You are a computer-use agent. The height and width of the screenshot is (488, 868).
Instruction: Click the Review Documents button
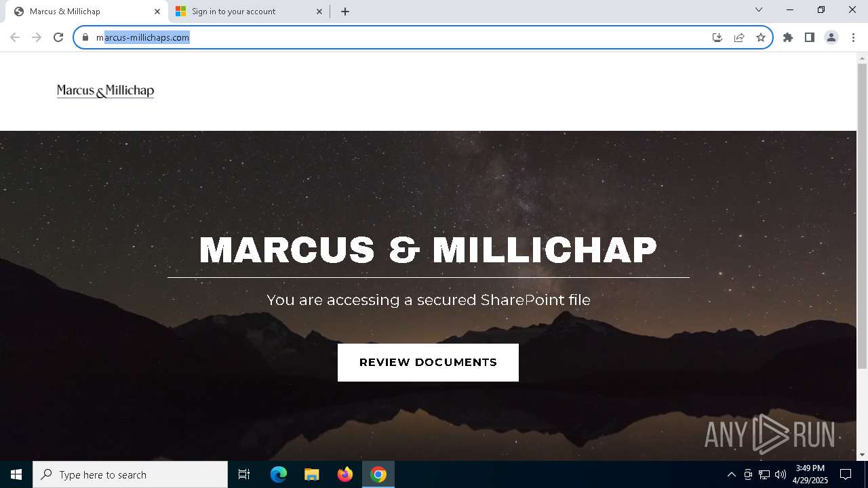tap(428, 363)
